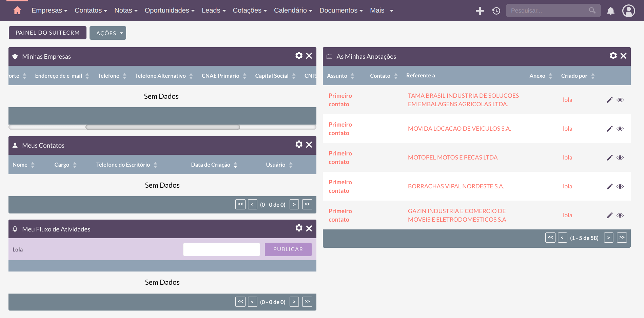
Task: Edit the MOVIDA LOCACAO note with pencil icon
Action: tap(609, 129)
